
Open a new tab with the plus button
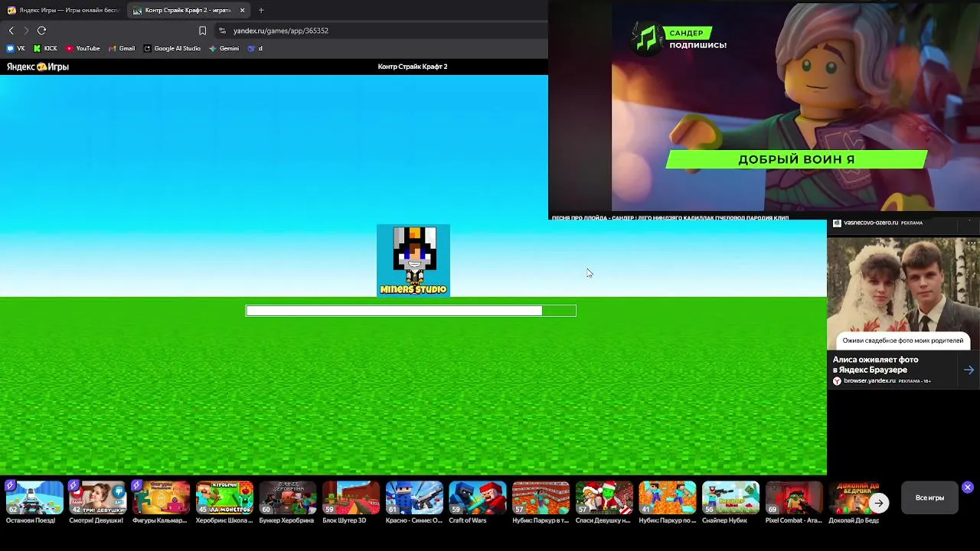pyautogui.click(x=261, y=10)
